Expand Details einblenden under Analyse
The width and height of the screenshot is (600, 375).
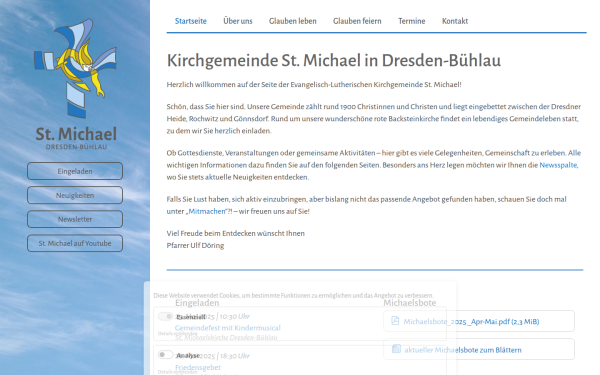pyautogui.click(x=177, y=372)
